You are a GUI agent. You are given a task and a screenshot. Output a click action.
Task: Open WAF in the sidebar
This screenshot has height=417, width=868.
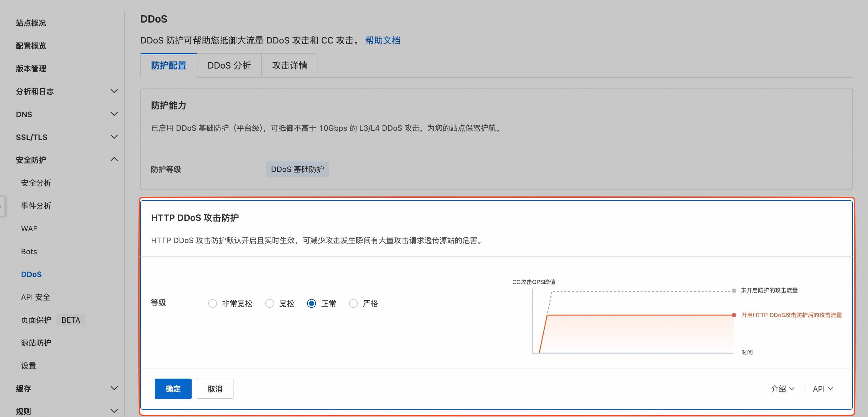[29, 228]
